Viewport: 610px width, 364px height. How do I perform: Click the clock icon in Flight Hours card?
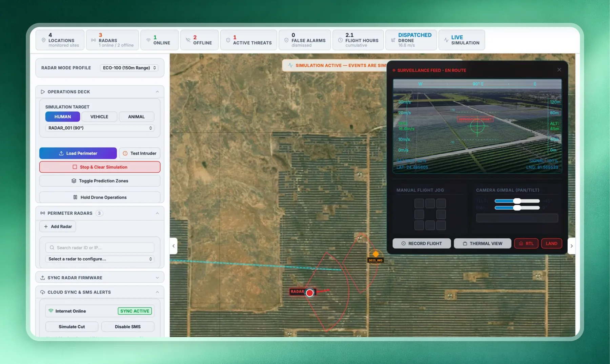pyautogui.click(x=340, y=40)
